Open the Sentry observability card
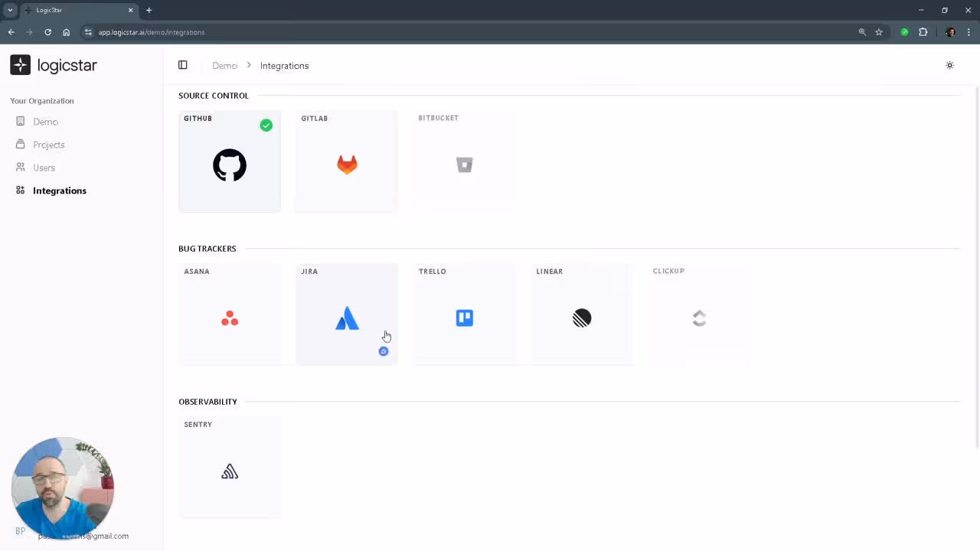Screen dimensions: 980x551 pyautogui.click(x=230, y=468)
